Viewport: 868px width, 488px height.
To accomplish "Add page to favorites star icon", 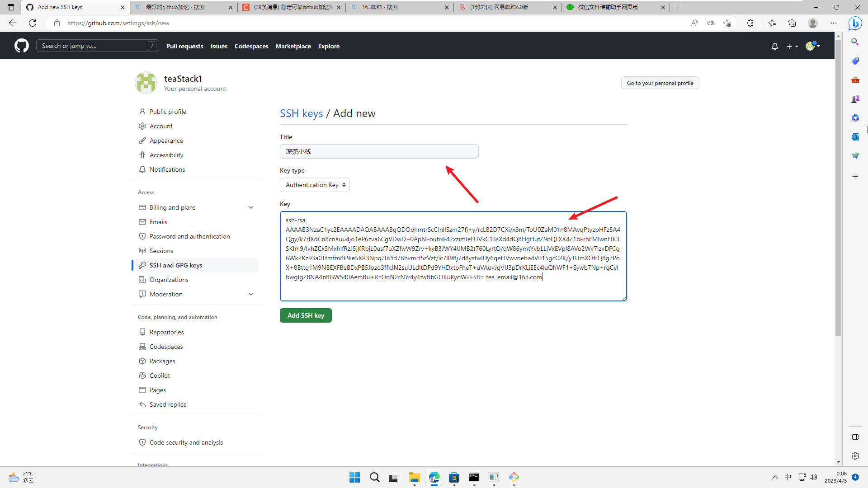I will (x=727, y=23).
